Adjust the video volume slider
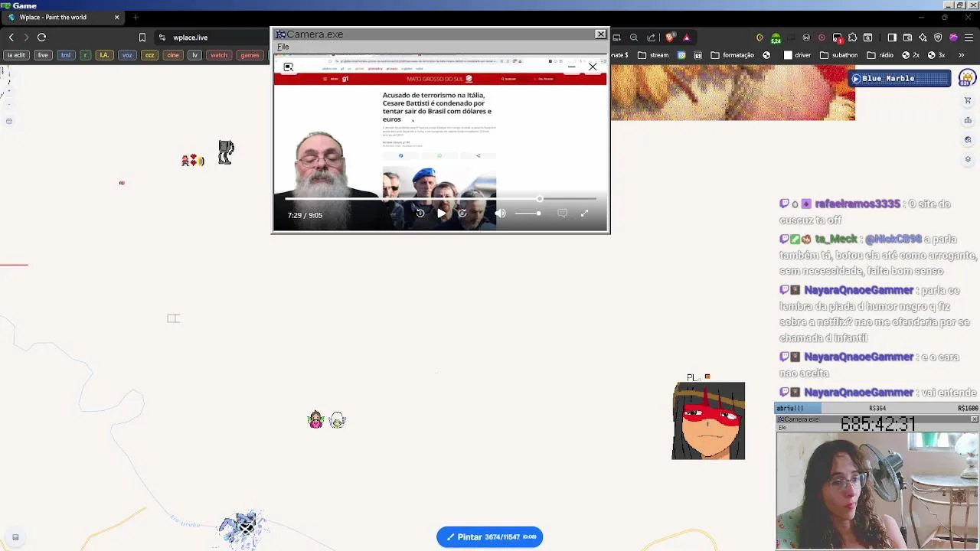 coord(528,214)
